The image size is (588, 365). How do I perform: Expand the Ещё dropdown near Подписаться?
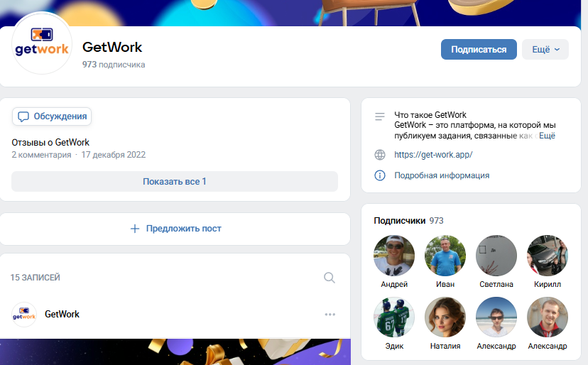point(545,50)
